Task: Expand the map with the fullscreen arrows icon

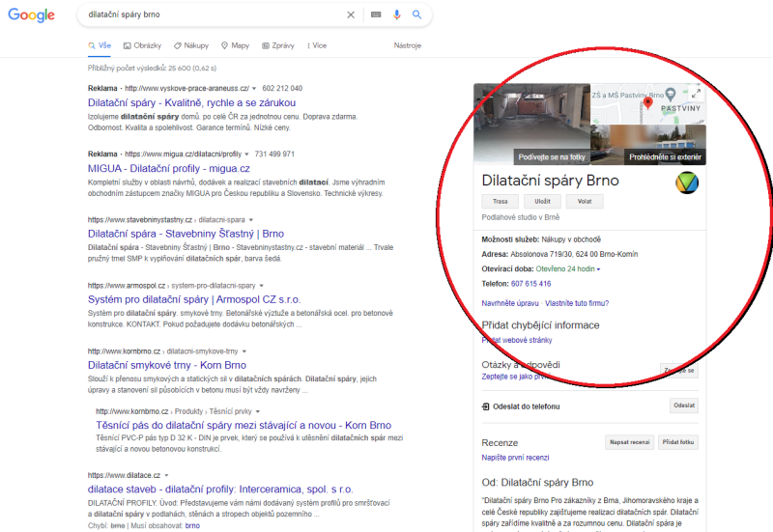Action: [696, 93]
